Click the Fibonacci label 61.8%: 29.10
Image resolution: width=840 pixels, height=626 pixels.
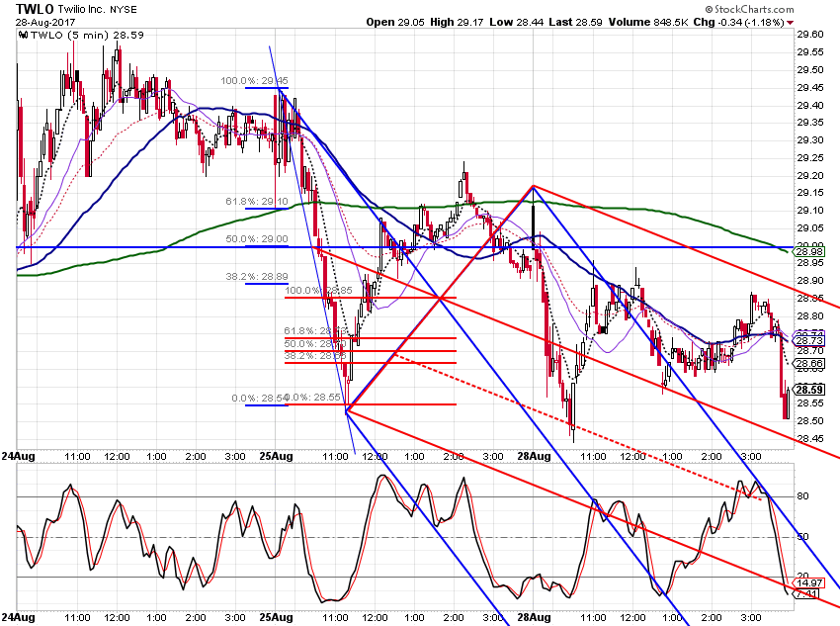(x=257, y=202)
